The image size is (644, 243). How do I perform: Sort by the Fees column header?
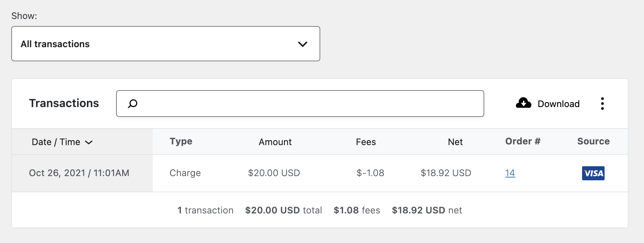pos(366,142)
